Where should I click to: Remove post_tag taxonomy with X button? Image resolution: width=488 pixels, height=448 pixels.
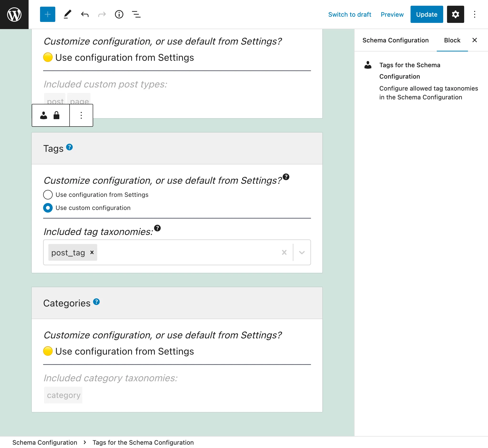[93, 253]
